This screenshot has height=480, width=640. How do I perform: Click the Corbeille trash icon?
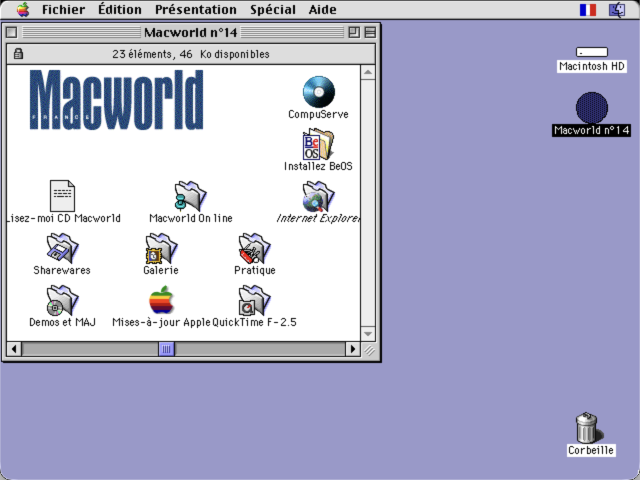(589, 428)
